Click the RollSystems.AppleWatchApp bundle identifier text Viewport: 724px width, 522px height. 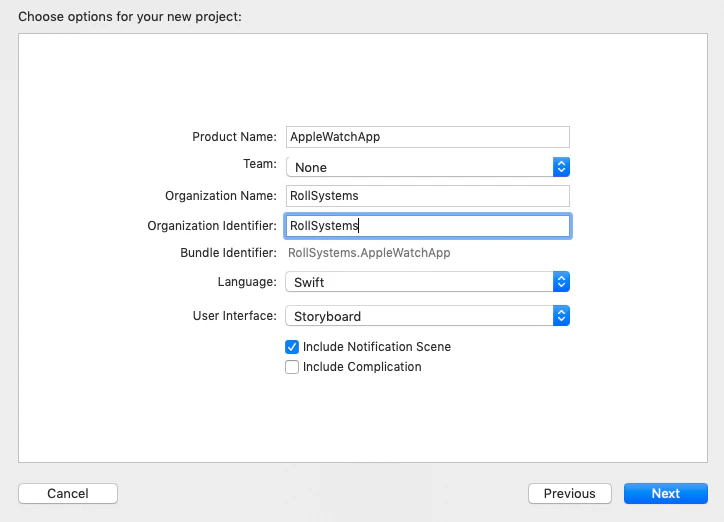pos(369,253)
